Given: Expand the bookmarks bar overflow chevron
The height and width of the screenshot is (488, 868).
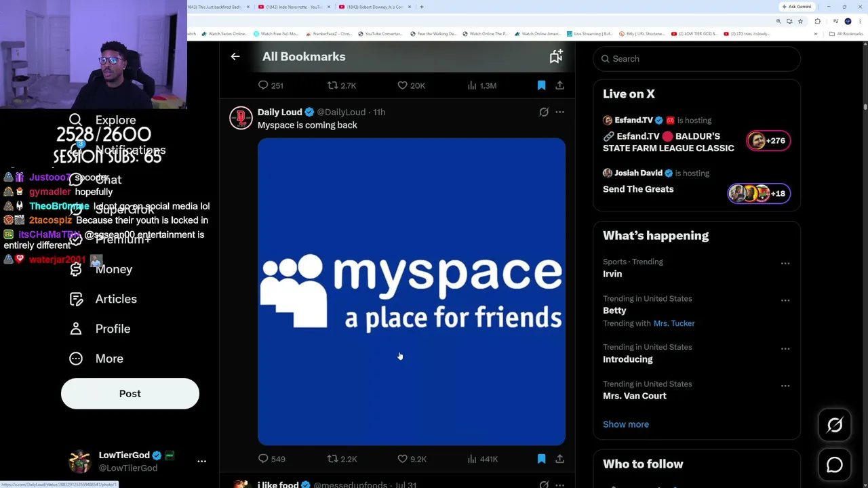Looking at the screenshot, I should coord(817,34).
